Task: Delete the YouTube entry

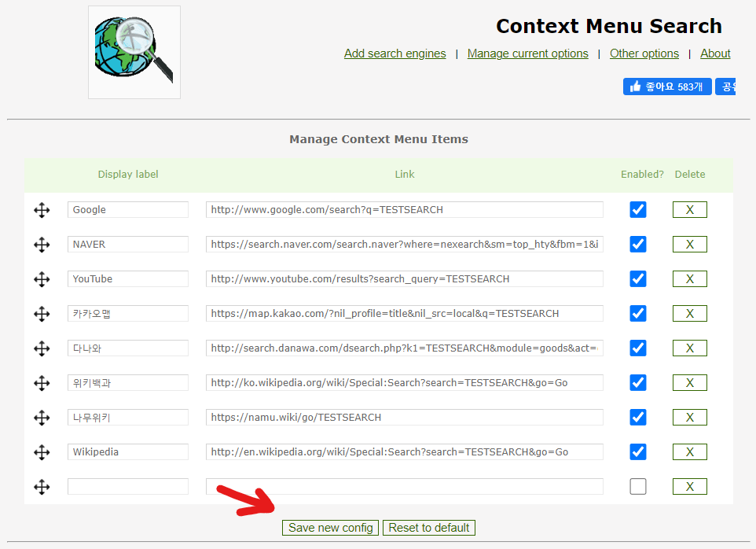Action: tap(690, 279)
